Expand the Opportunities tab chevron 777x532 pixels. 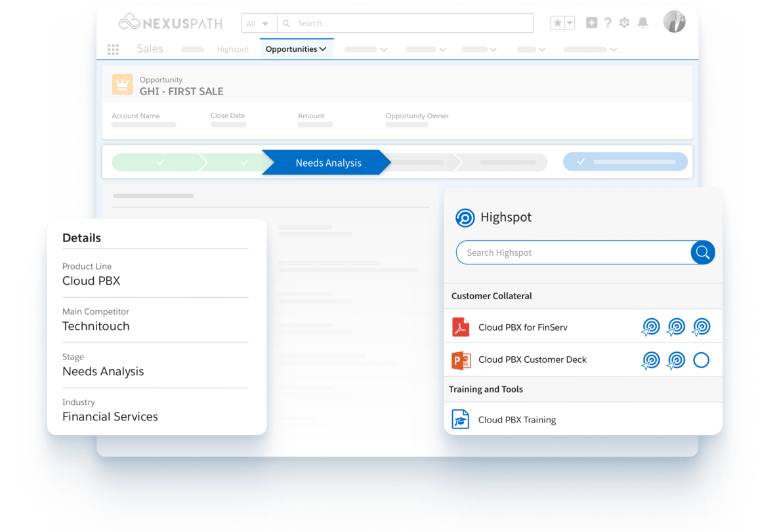(x=323, y=49)
